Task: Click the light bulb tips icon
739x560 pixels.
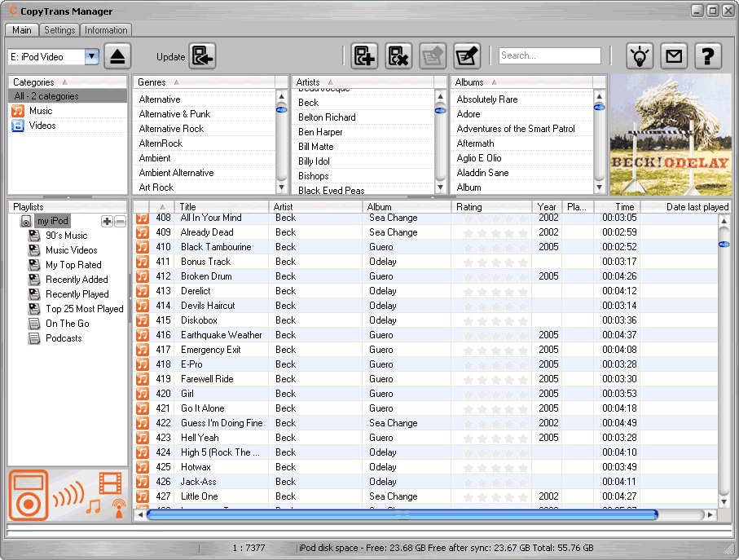Action: (x=640, y=56)
